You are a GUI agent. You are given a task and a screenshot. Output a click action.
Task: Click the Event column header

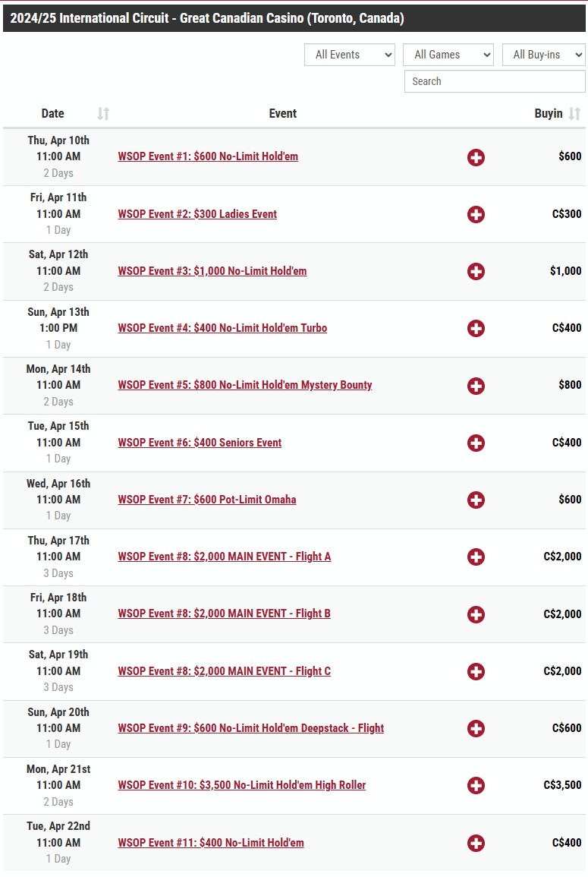(x=283, y=114)
